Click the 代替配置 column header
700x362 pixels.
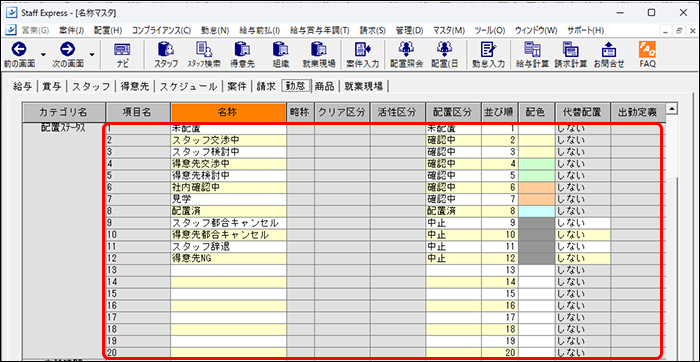click(x=583, y=112)
